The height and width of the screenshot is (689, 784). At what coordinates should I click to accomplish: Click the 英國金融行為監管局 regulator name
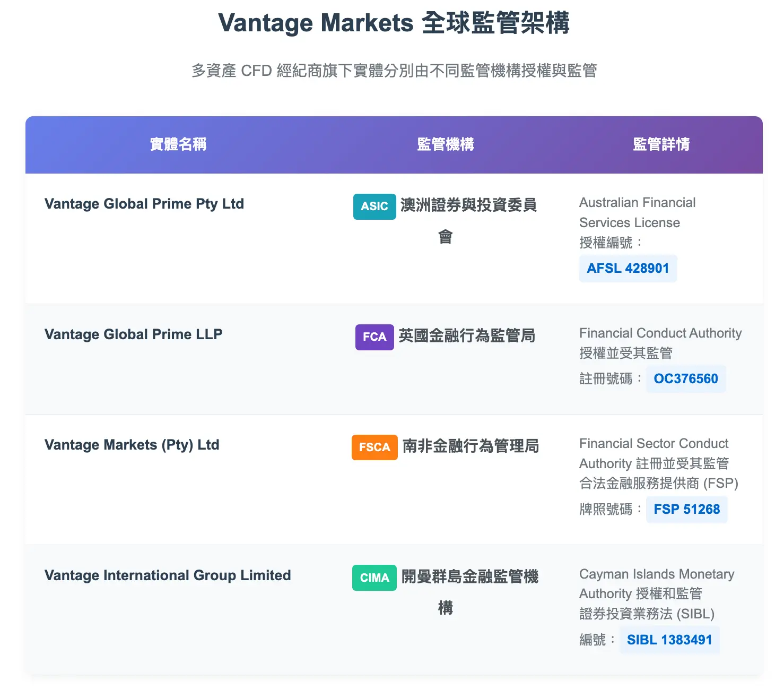coord(467,336)
